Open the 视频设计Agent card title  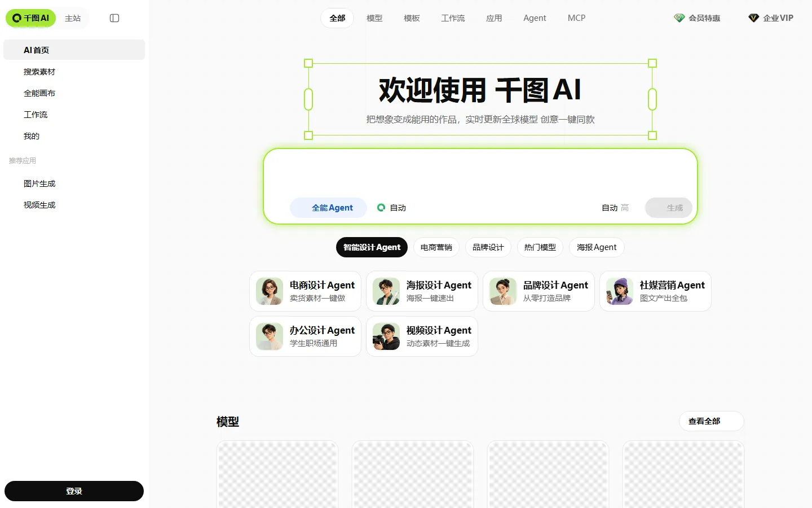coord(439,330)
